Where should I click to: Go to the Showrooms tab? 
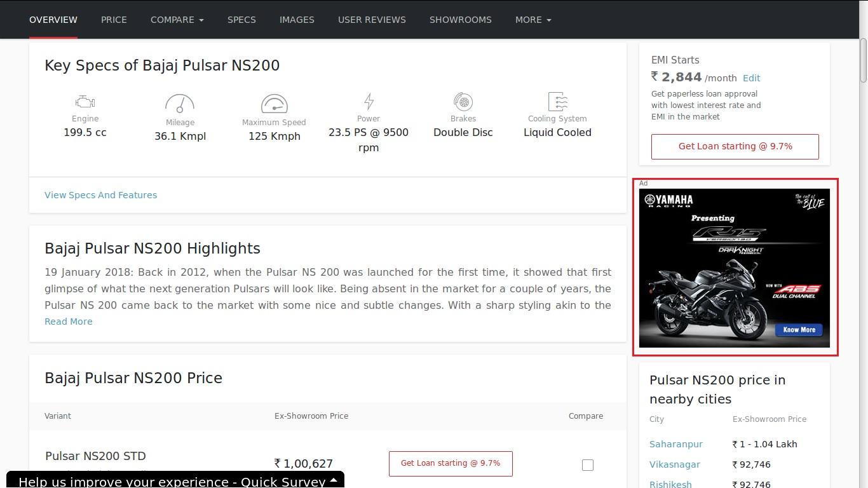point(461,20)
